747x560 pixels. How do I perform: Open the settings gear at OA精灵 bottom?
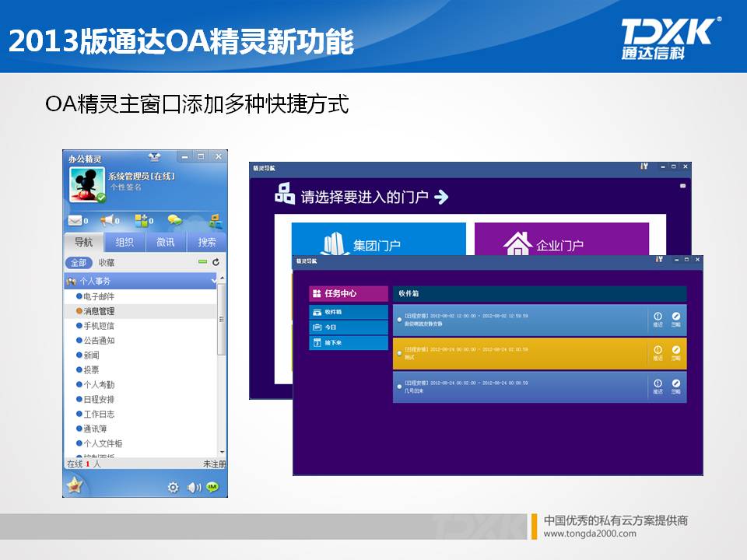(174, 487)
